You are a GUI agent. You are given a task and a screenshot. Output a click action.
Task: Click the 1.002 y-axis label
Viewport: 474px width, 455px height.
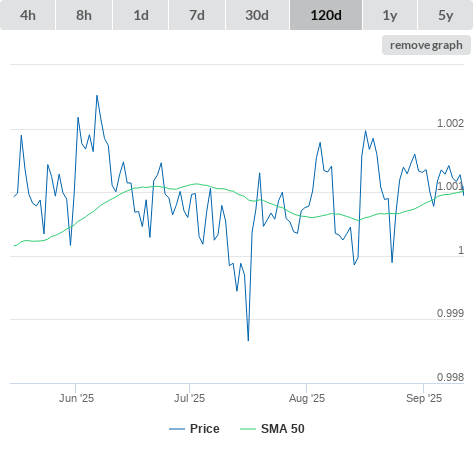click(450, 123)
